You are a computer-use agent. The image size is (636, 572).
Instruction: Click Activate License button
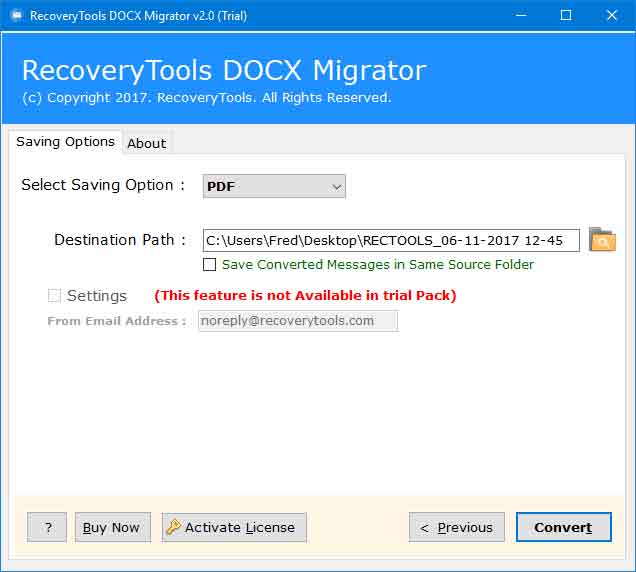(x=234, y=527)
